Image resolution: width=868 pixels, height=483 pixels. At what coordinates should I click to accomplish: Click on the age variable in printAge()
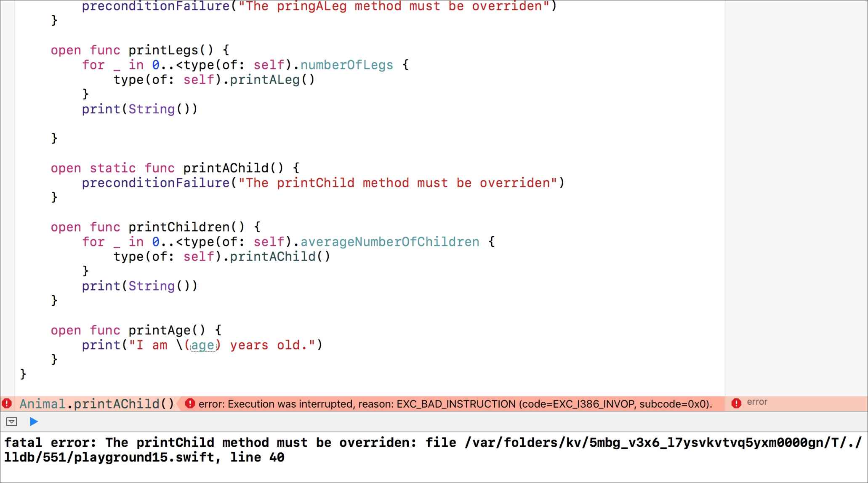(204, 345)
